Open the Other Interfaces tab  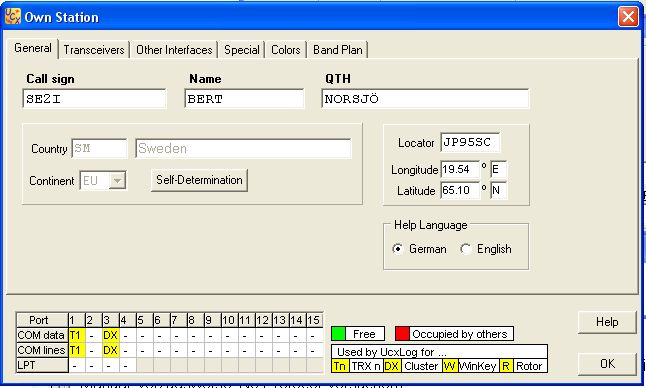(174, 50)
